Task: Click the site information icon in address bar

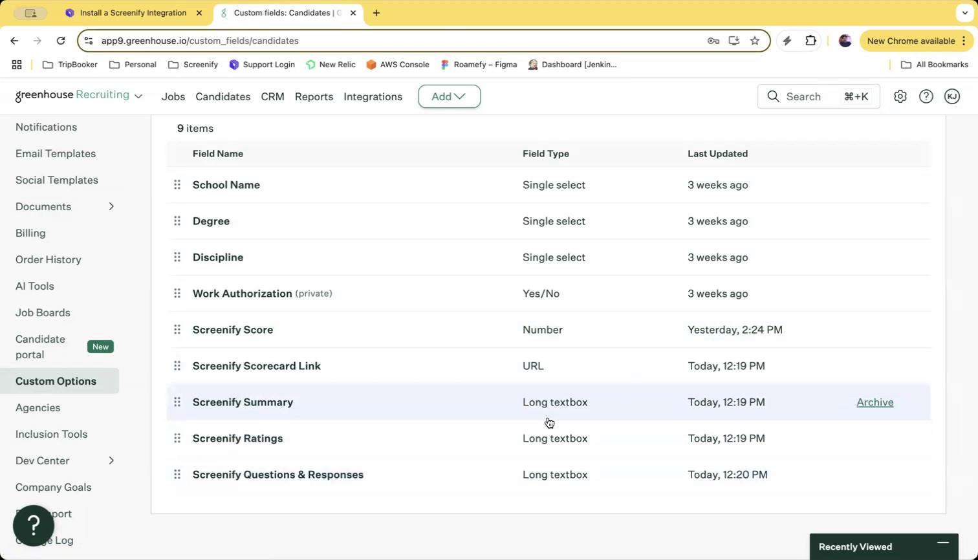Action: pos(89,41)
